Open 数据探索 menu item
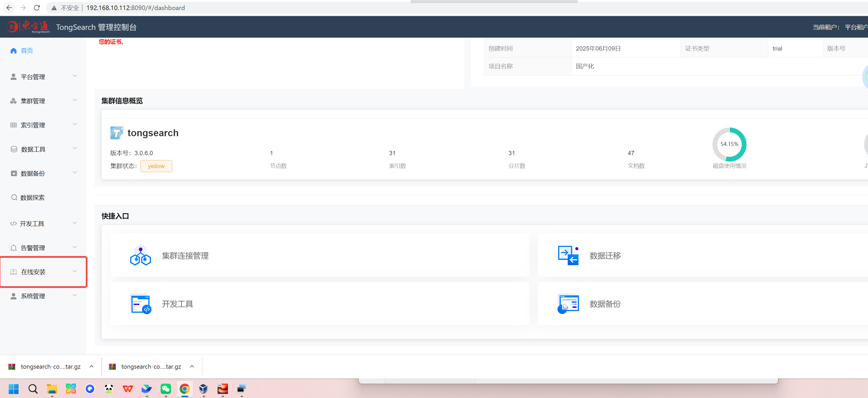Screen dimensions: 868x398 (43, 197)
